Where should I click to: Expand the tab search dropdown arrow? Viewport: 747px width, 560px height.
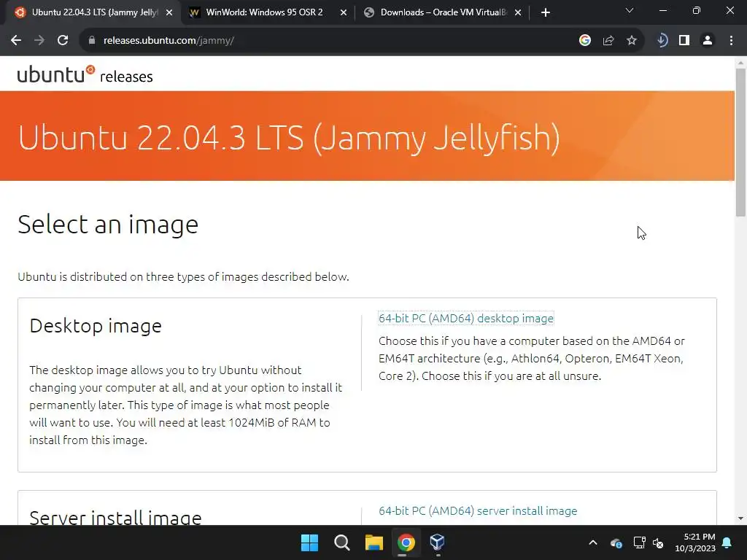[630, 10]
